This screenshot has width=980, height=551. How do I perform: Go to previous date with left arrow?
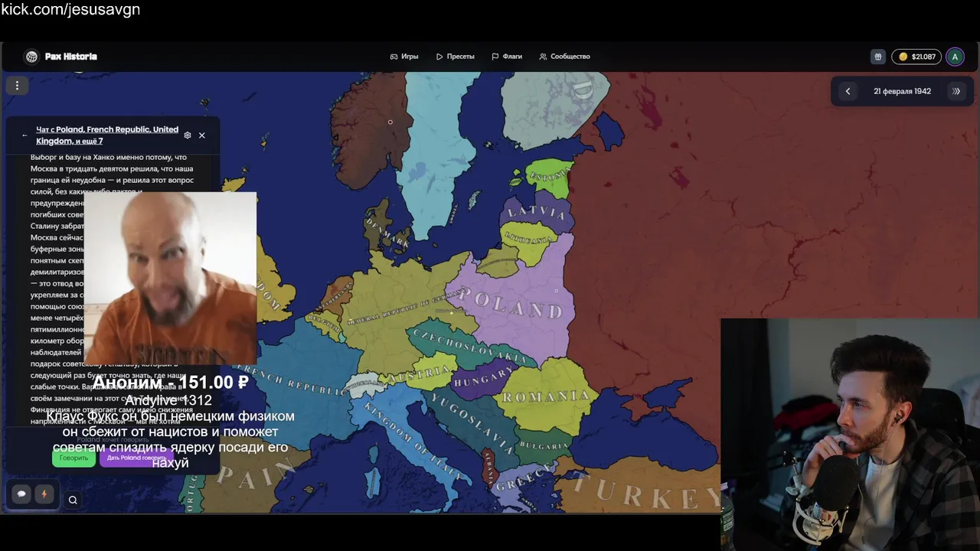848,91
